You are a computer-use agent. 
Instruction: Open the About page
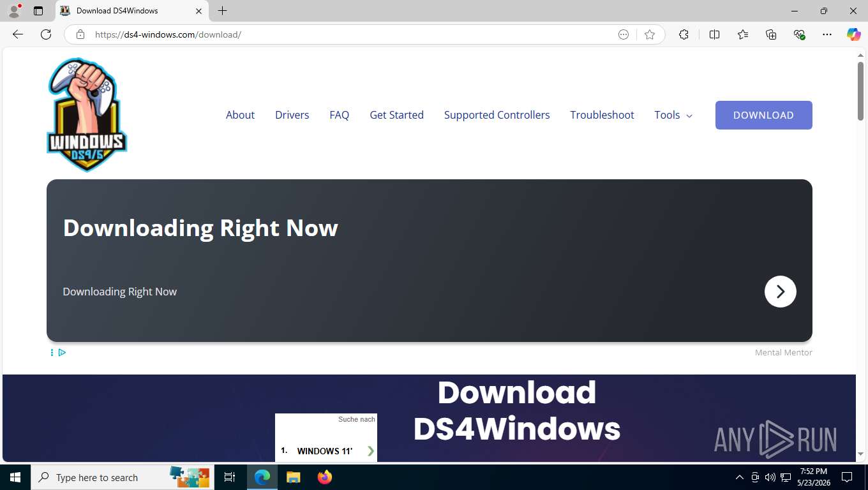click(x=240, y=115)
